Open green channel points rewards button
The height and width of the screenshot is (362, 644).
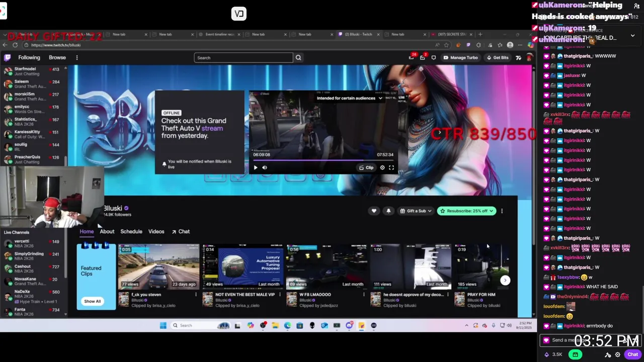575,354
